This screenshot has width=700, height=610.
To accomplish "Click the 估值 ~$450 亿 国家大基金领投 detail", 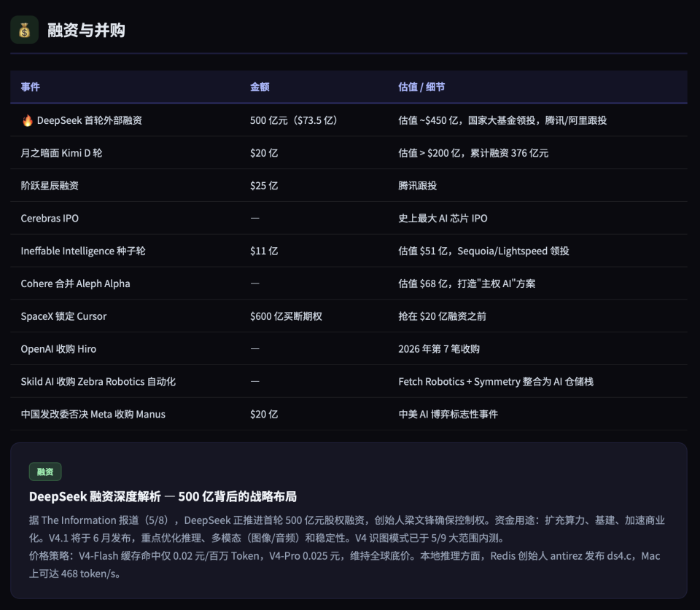I will click(502, 120).
